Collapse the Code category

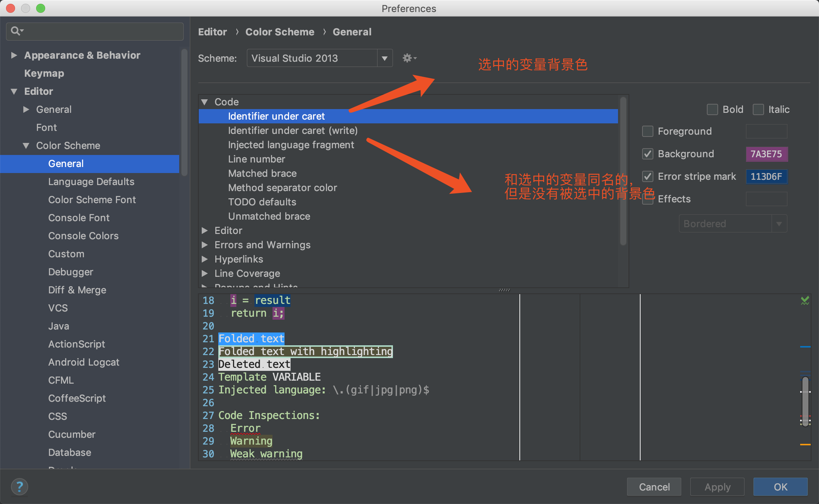205,102
